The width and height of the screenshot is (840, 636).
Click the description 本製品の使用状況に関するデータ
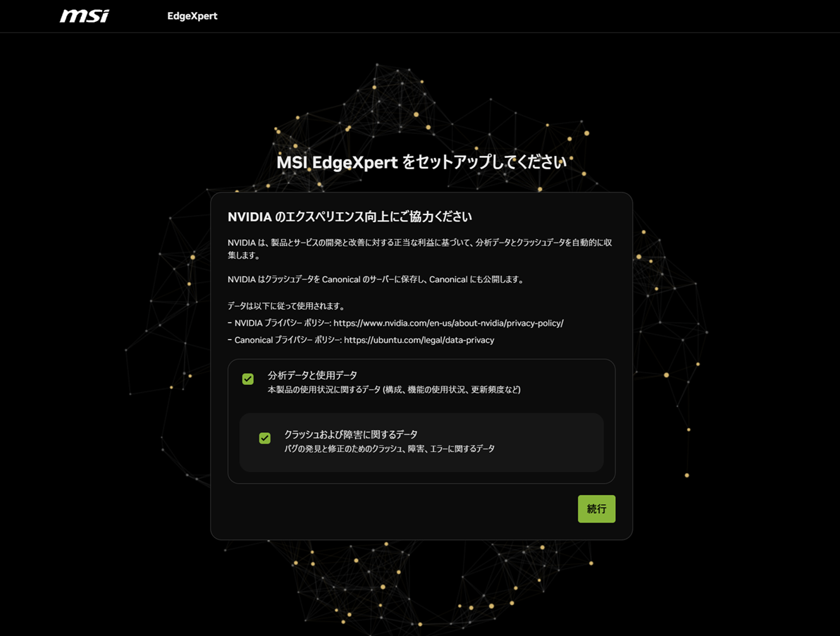[395, 389]
